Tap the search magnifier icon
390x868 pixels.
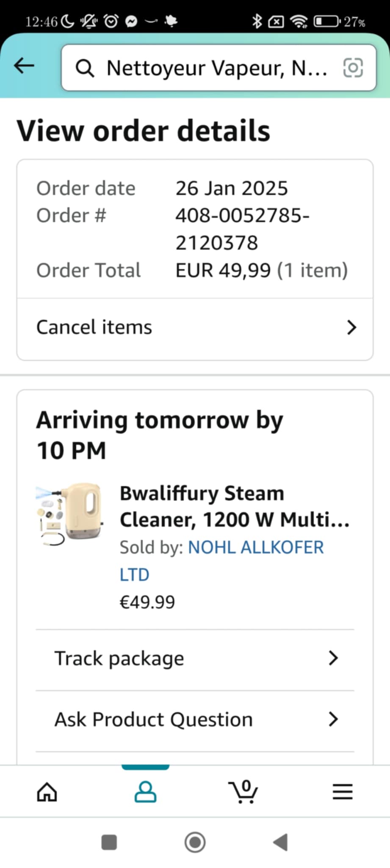point(85,68)
